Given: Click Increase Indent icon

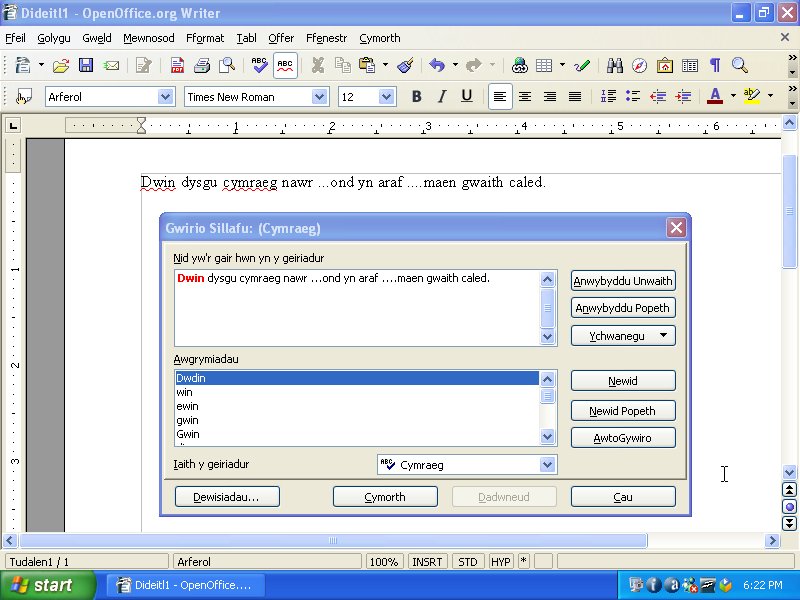Looking at the screenshot, I should tap(683, 96).
